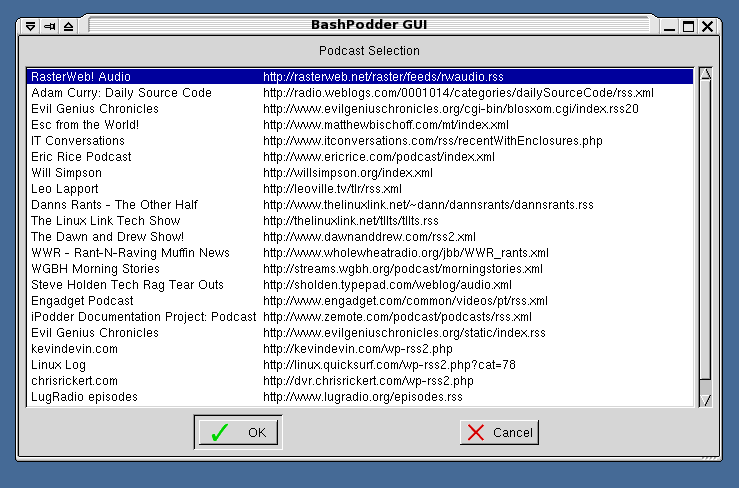This screenshot has height=488, width=739.
Task: Click the matthewbischoff.com index.xml URL
Action: pos(386,124)
